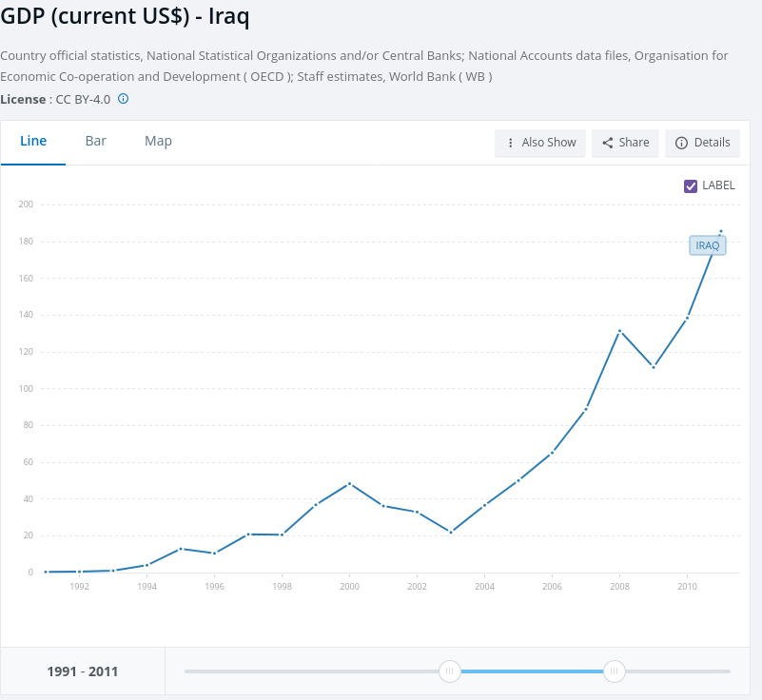Click the 2000 data point on the line
This screenshot has width=762, height=700.
point(349,483)
